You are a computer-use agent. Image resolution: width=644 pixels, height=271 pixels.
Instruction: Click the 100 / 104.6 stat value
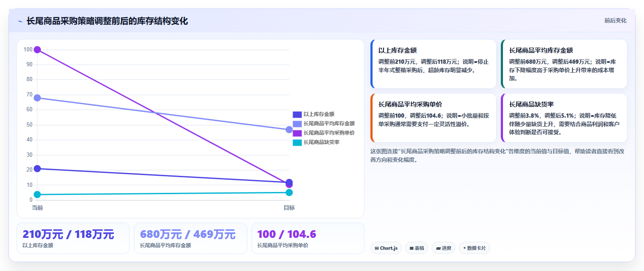click(287, 234)
